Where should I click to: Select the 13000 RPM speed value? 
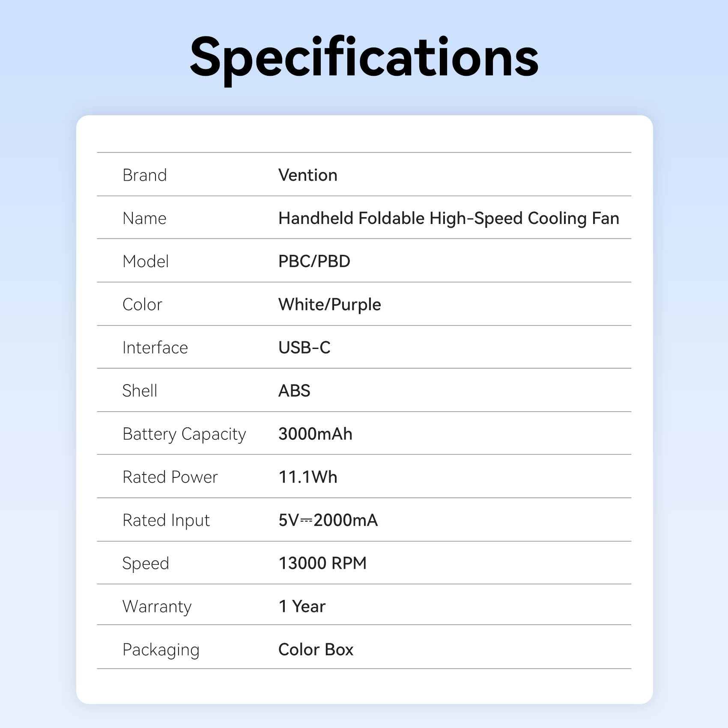pyautogui.click(x=322, y=563)
